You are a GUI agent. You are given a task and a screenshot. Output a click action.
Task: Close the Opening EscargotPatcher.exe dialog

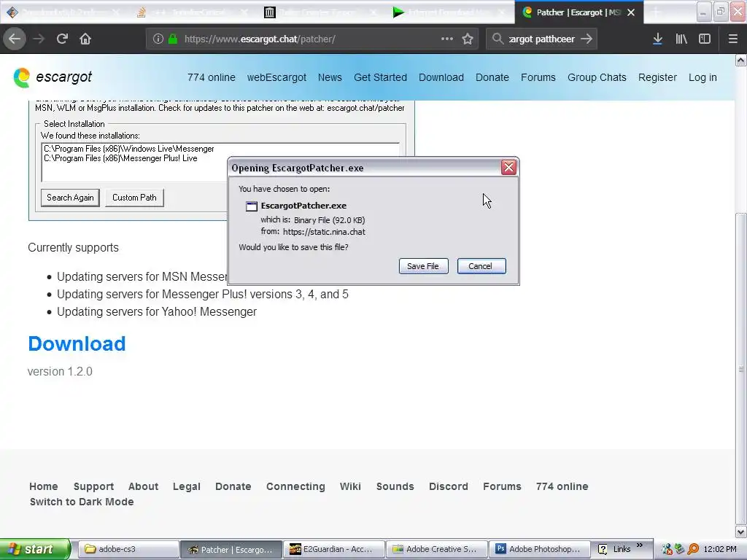[x=508, y=167]
